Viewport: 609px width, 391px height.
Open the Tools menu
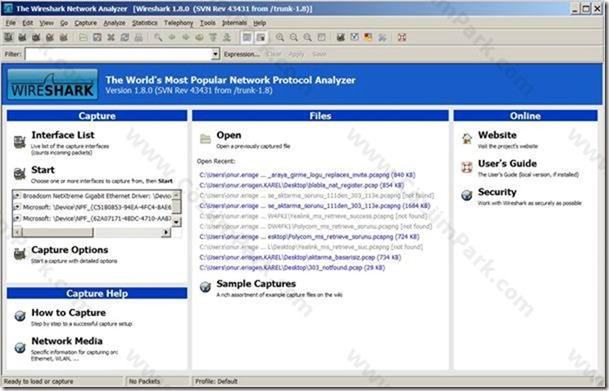pyautogui.click(x=207, y=23)
